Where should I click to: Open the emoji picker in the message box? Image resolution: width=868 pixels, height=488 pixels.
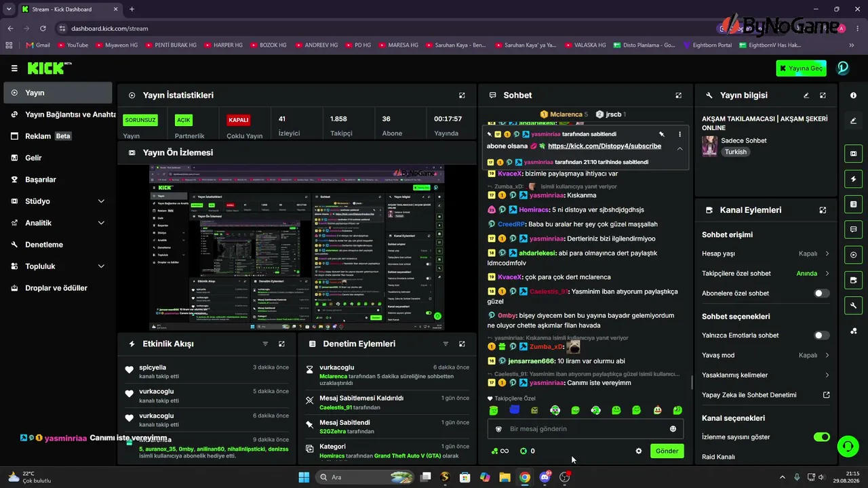673,429
